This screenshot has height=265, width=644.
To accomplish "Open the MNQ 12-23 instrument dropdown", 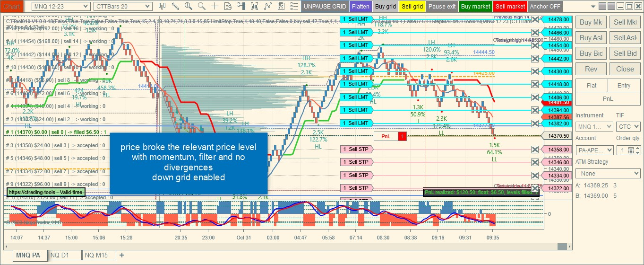I will (x=61, y=6).
